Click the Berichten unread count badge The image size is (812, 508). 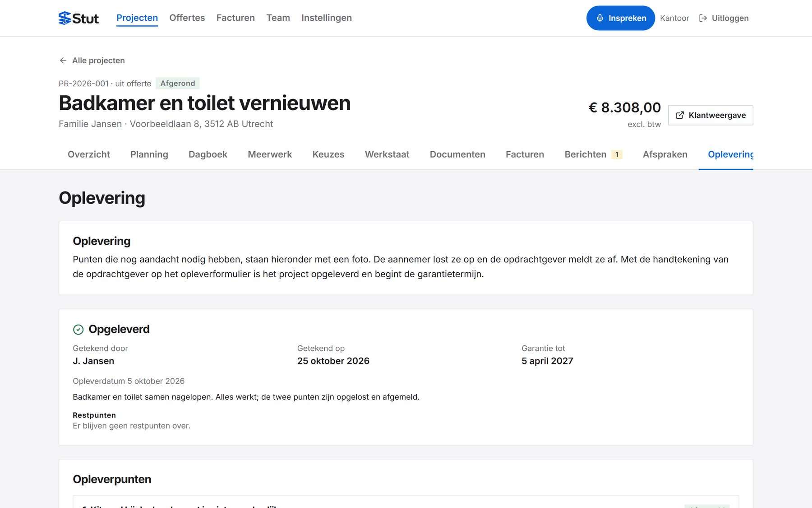[x=617, y=154]
